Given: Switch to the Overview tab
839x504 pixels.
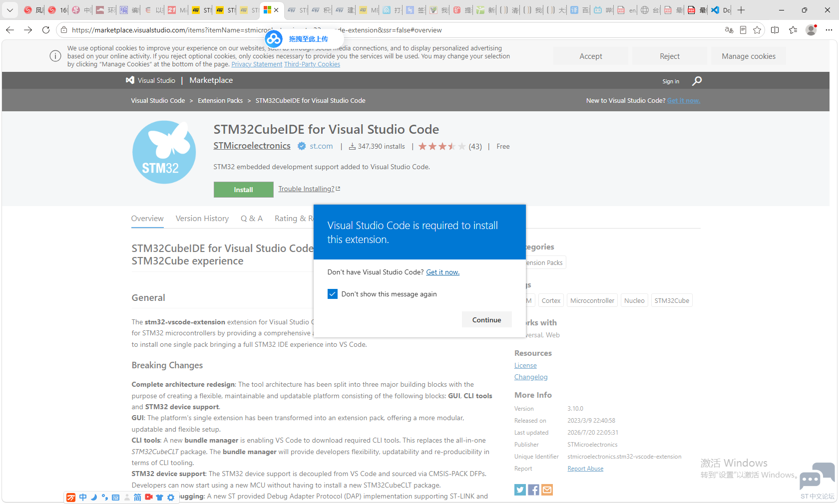Looking at the screenshot, I should 147,219.
